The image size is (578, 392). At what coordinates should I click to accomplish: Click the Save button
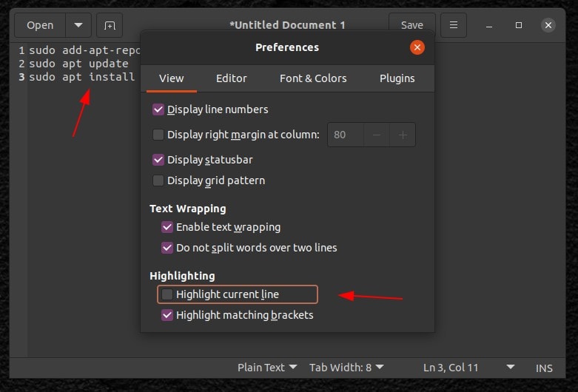(x=412, y=25)
